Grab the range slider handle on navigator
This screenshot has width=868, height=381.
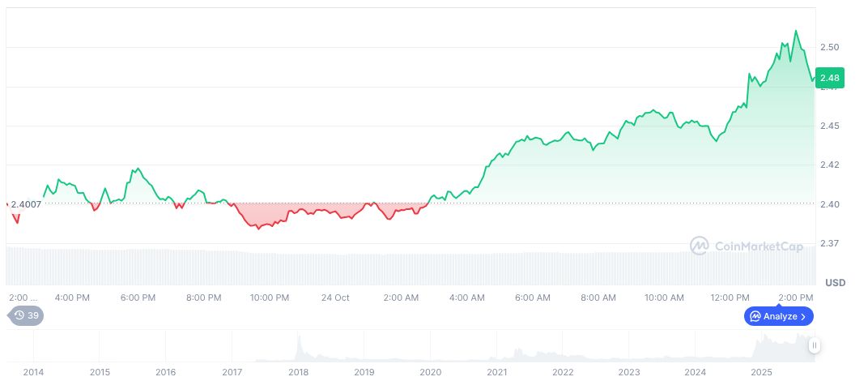tap(815, 345)
